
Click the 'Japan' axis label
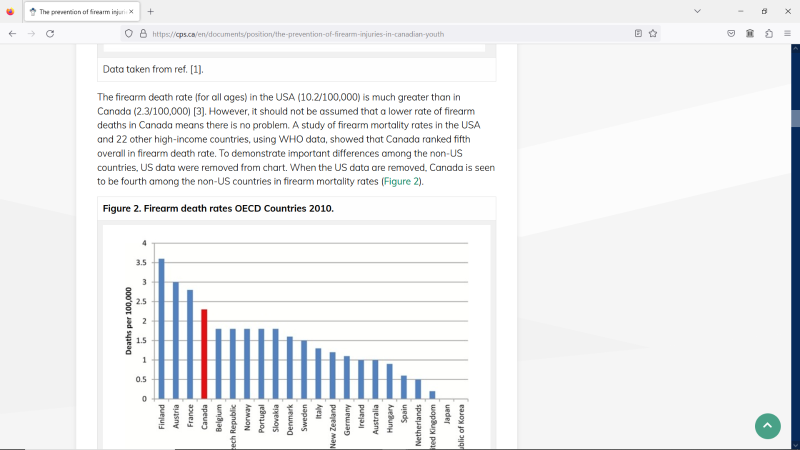click(x=447, y=414)
